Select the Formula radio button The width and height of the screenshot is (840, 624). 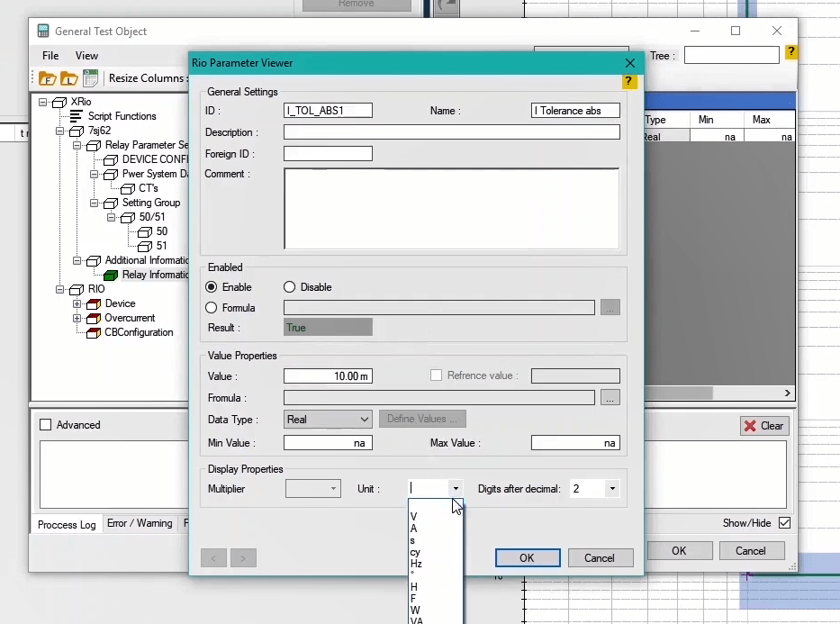point(212,308)
